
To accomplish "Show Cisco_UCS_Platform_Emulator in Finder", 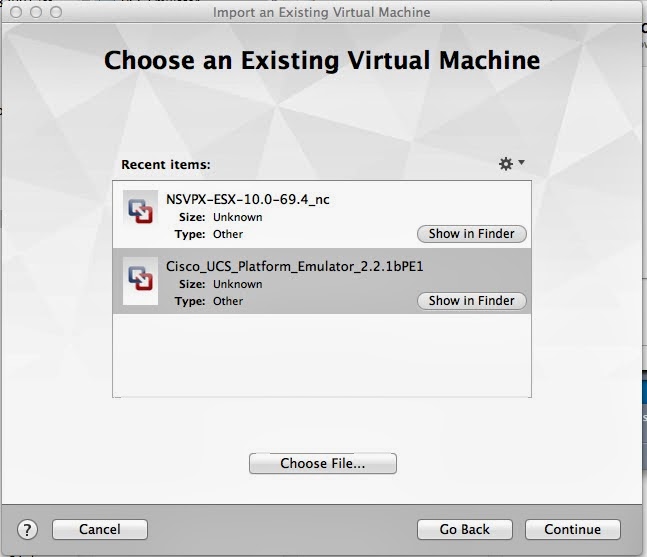I will [x=472, y=301].
